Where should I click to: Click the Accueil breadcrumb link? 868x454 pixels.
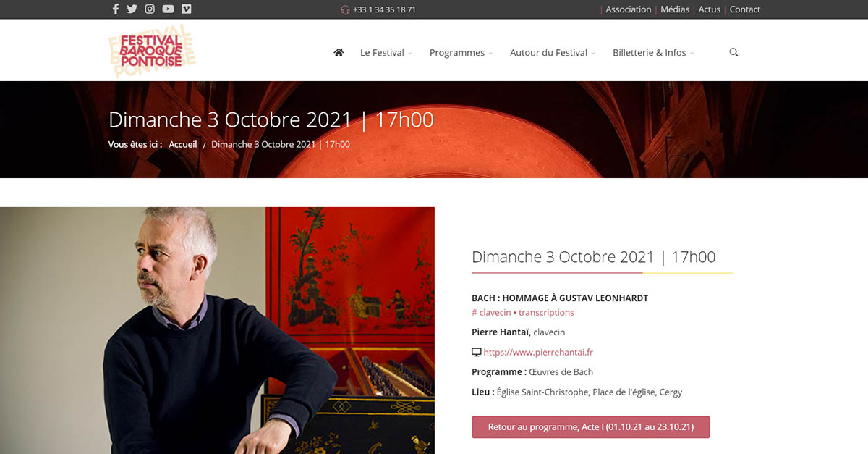183,144
